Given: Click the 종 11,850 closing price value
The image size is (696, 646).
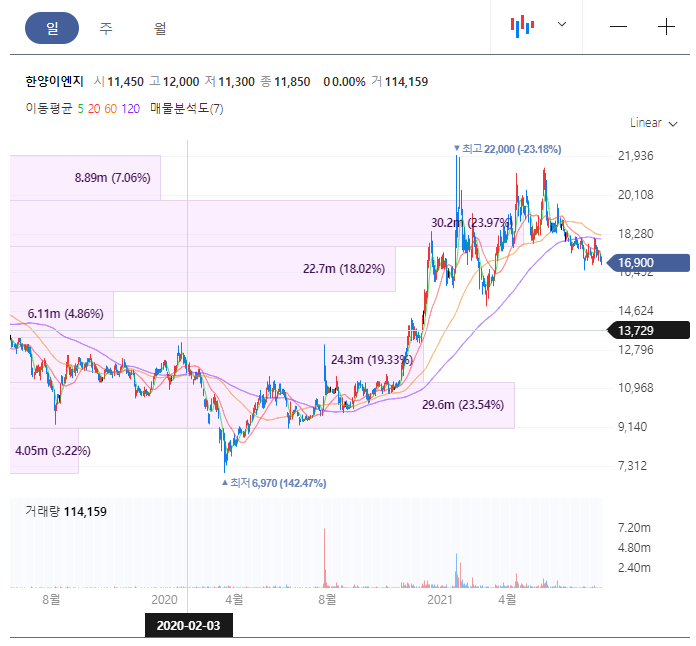Looking at the screenshot, I should 285,82.
